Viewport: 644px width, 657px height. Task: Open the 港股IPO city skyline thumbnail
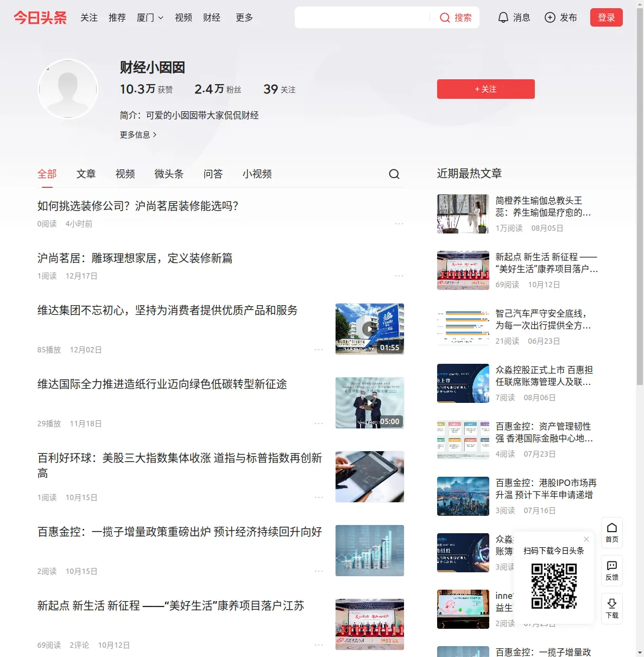click(x=463, y=496)
